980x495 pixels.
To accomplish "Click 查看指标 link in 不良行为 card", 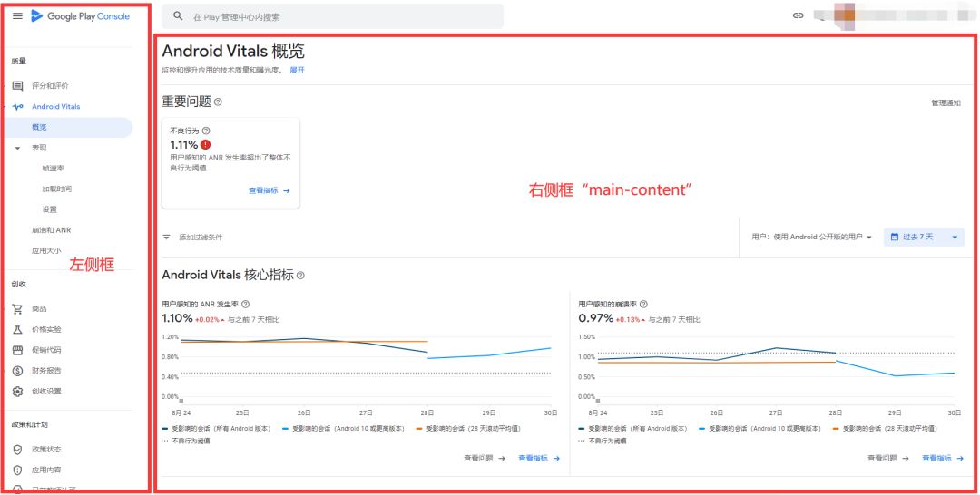I will tap(269, 191).
